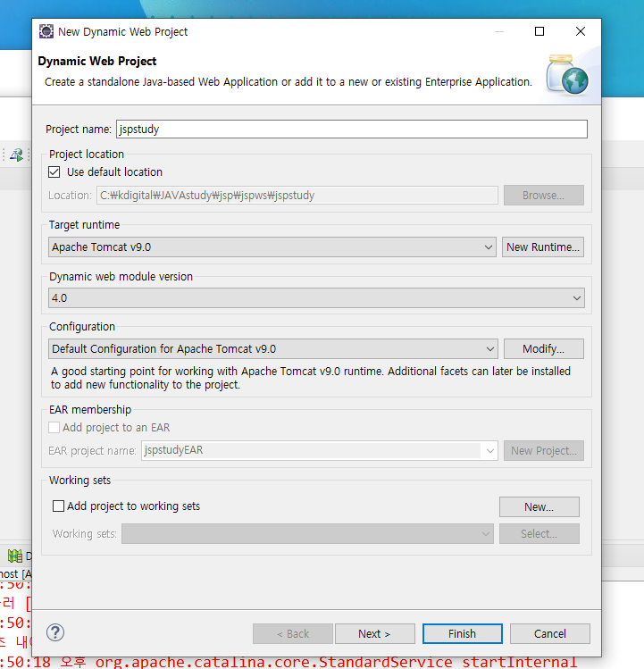This screenshot has height=669, width=644.
Task: Go to the next wizard page
Action: (375, 633)
